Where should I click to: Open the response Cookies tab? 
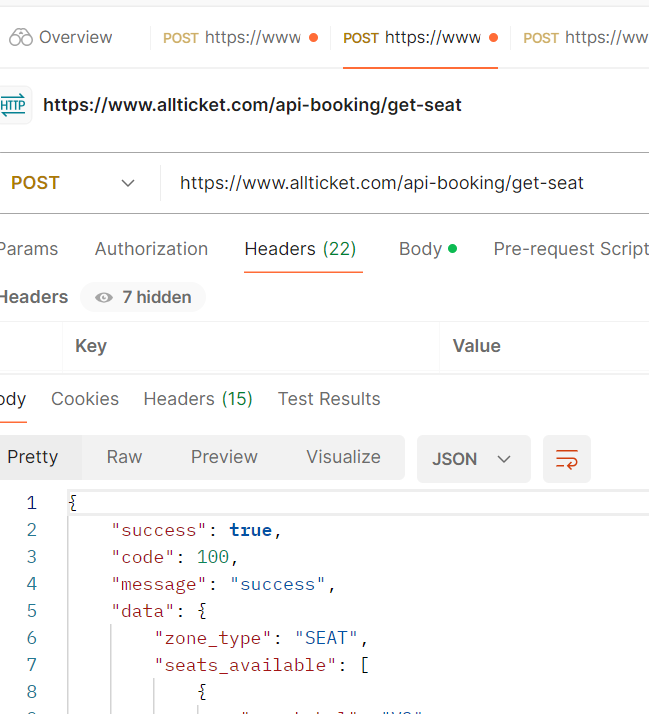tap(85, 399)
